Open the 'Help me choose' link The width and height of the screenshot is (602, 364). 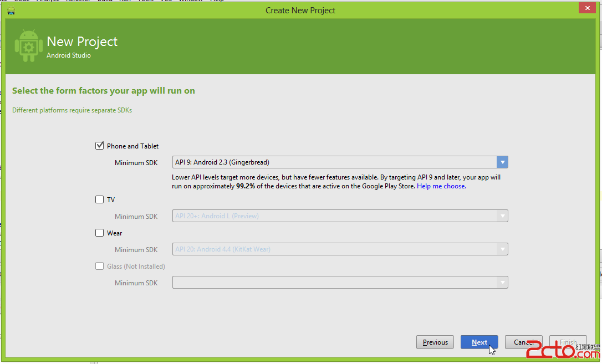click(441, 186)
